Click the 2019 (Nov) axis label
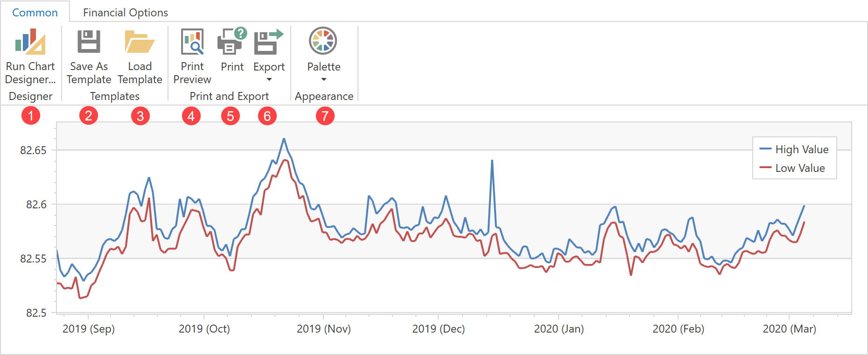Image resolution: width=868 pixels, height=355 pixels. click(324, 329)
